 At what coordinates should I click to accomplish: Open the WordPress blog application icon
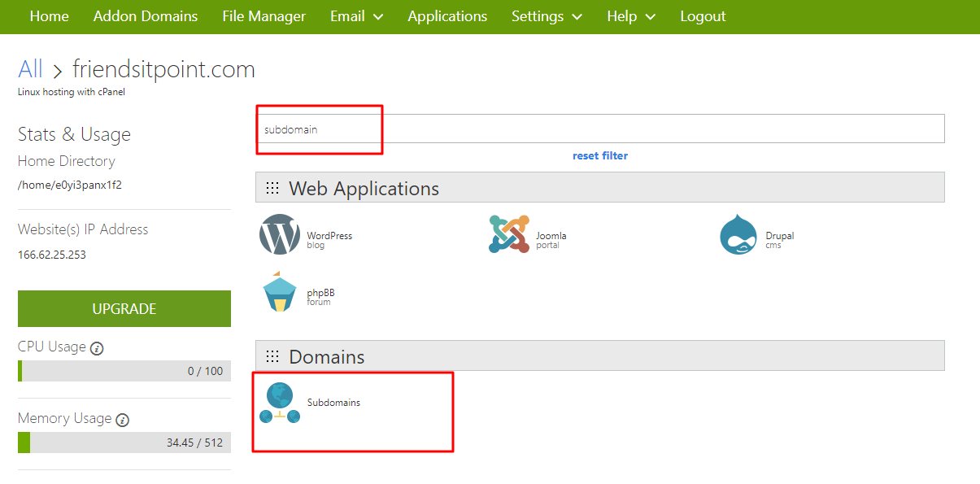point(280,235)
